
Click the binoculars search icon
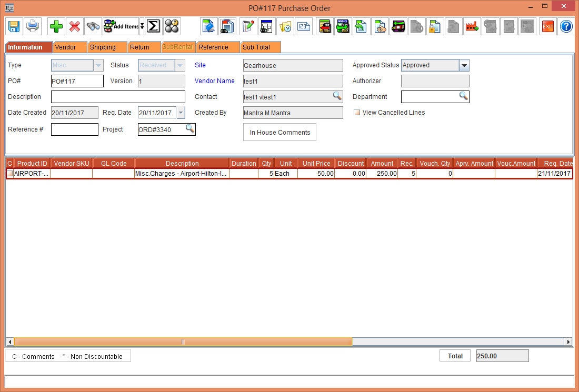pyautogui.click(x=93, y=26)
